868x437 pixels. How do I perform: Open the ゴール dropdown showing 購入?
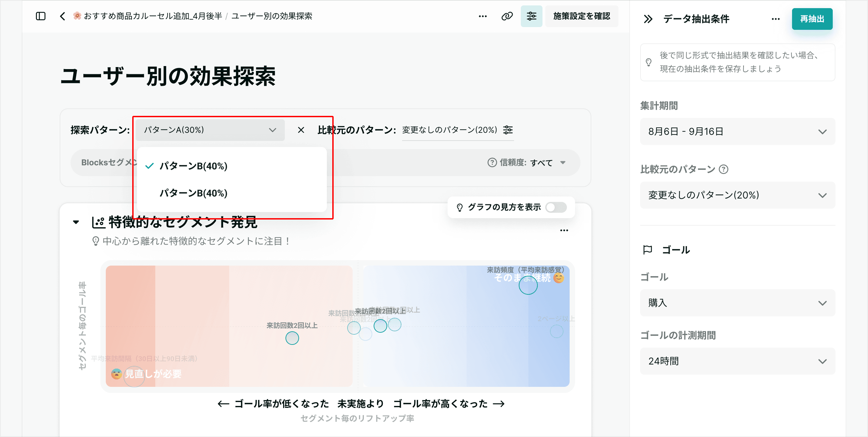737,303
